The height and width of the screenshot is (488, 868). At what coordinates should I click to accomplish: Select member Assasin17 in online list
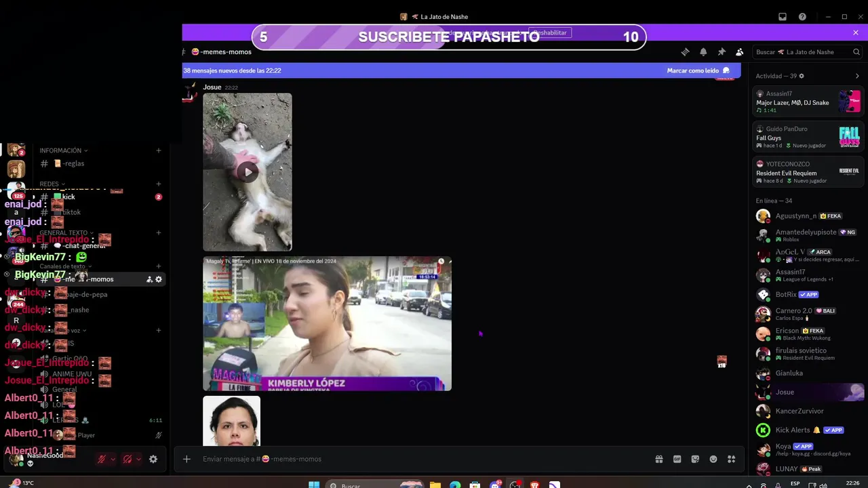(x=808, y=274)
